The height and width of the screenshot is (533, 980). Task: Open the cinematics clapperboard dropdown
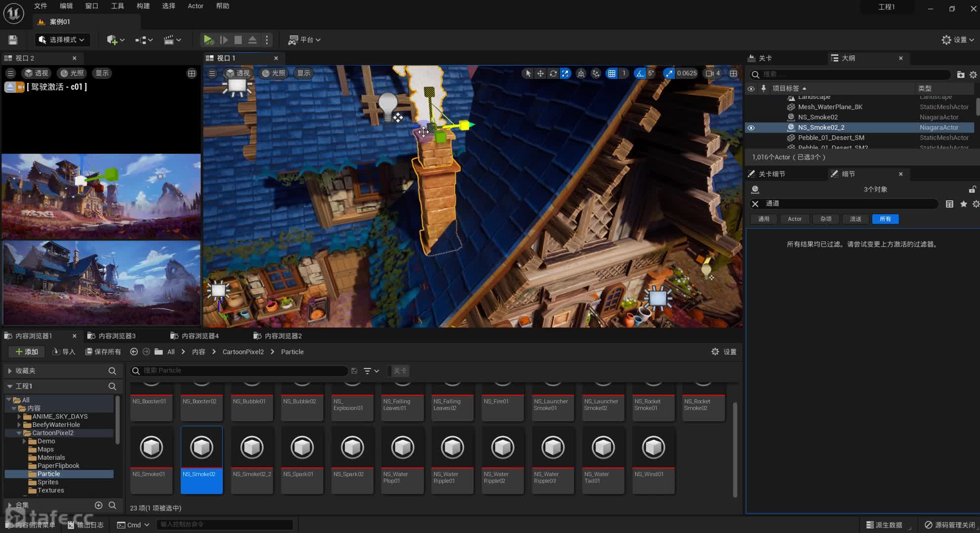(172, 40)
